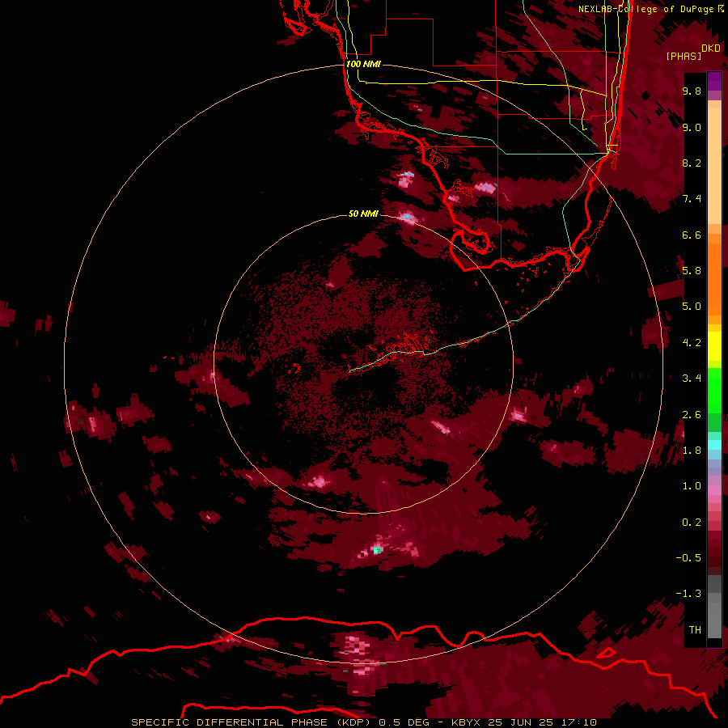Click the purple band atop the color bar
728x728 pixels.
click(x=714, y=82)
